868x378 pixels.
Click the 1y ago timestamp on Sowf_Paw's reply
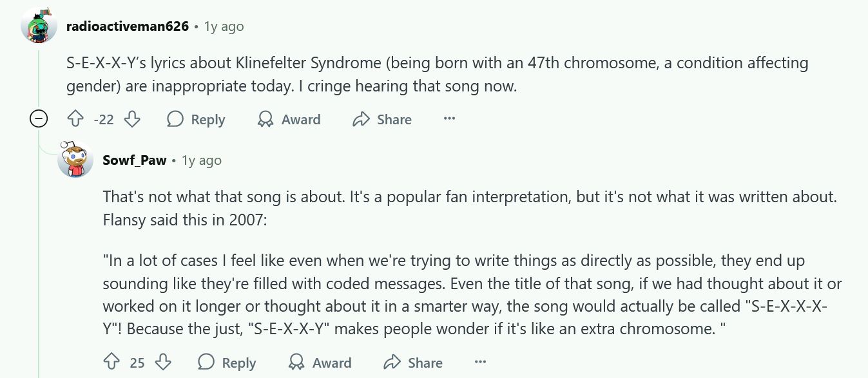201,160
